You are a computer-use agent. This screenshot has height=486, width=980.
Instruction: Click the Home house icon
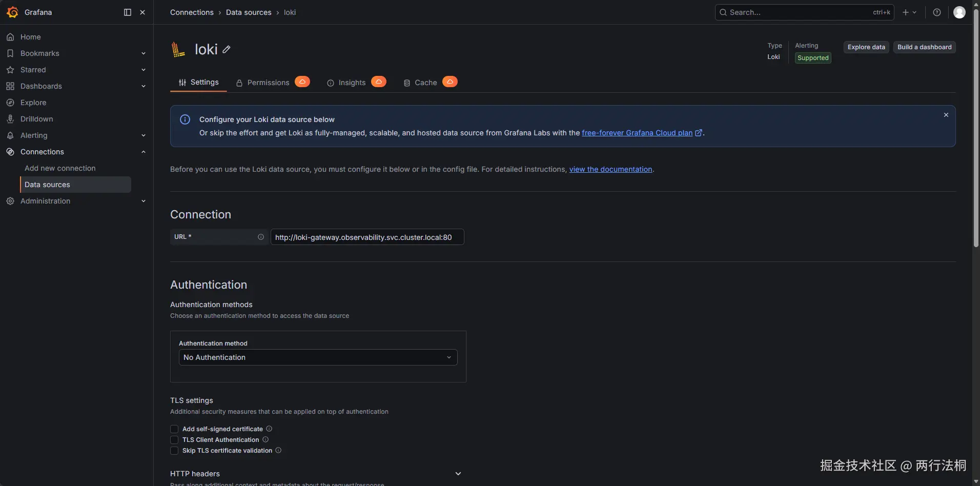[10, 37]
